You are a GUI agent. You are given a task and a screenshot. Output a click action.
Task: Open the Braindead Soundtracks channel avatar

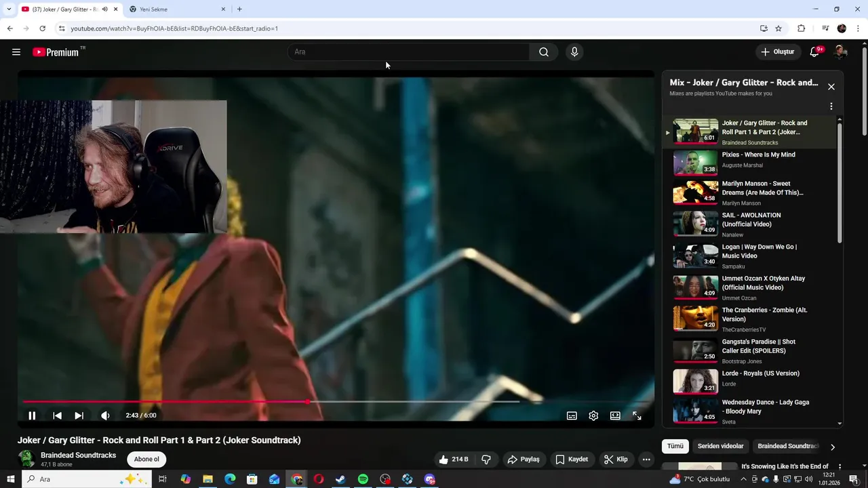27,459
